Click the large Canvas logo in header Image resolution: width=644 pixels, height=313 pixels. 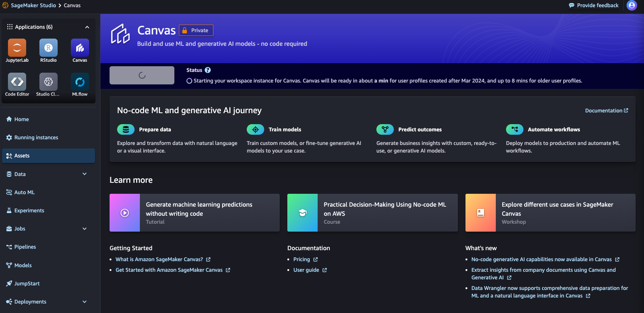(120, 34)
